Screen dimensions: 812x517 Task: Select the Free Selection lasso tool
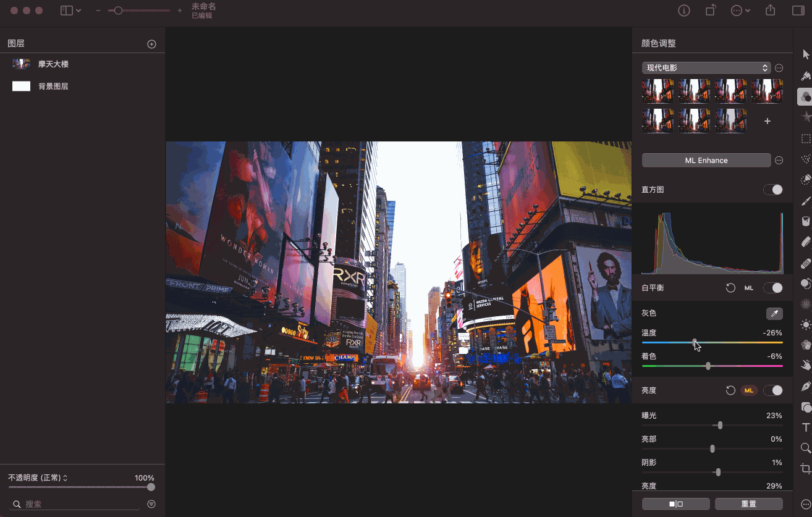806,159
